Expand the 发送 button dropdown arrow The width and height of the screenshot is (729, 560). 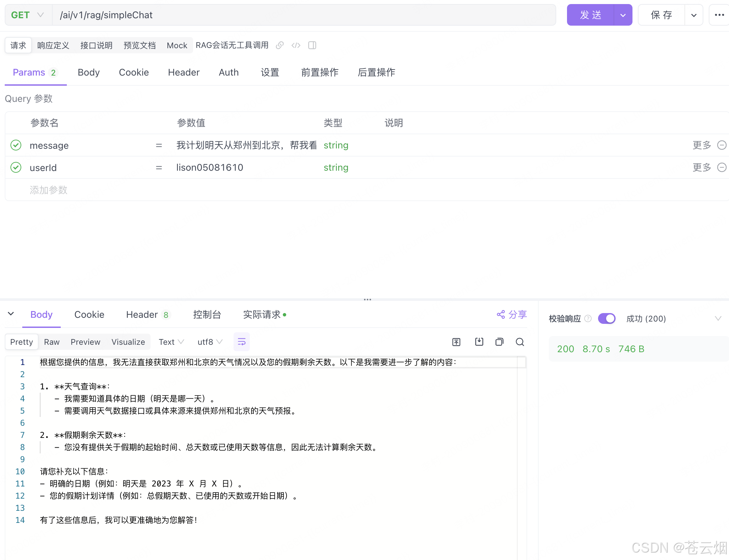click(x=623, y=15)
